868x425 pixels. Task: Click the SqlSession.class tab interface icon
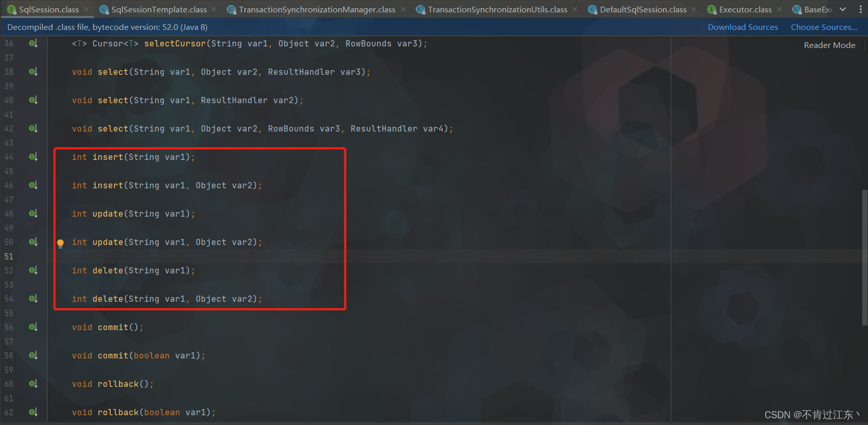click(11, 9)
